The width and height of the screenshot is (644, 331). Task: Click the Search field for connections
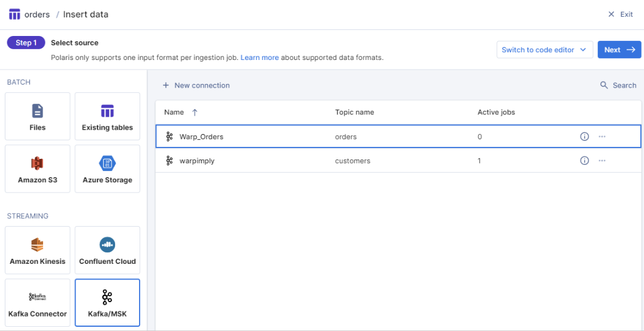[618, 85]
